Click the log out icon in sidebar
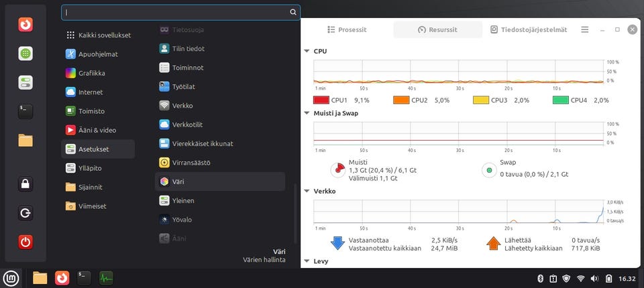This screenshot has width=644, height=288. point(25,213)
